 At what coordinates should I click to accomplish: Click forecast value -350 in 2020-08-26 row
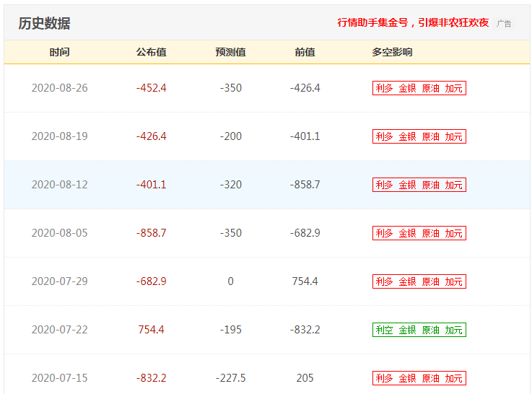pyautogui.click(x=230, y=88)
